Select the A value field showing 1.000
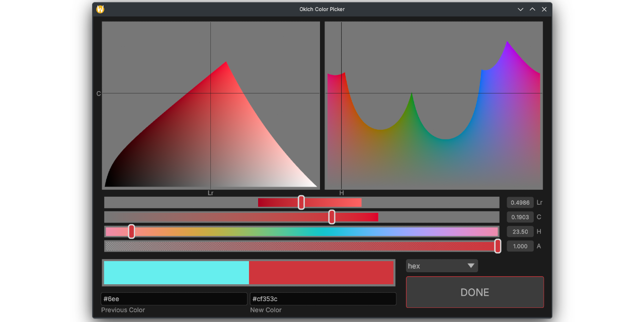The height and width of the screenshot is (322, 644). [x=520, y=246]
